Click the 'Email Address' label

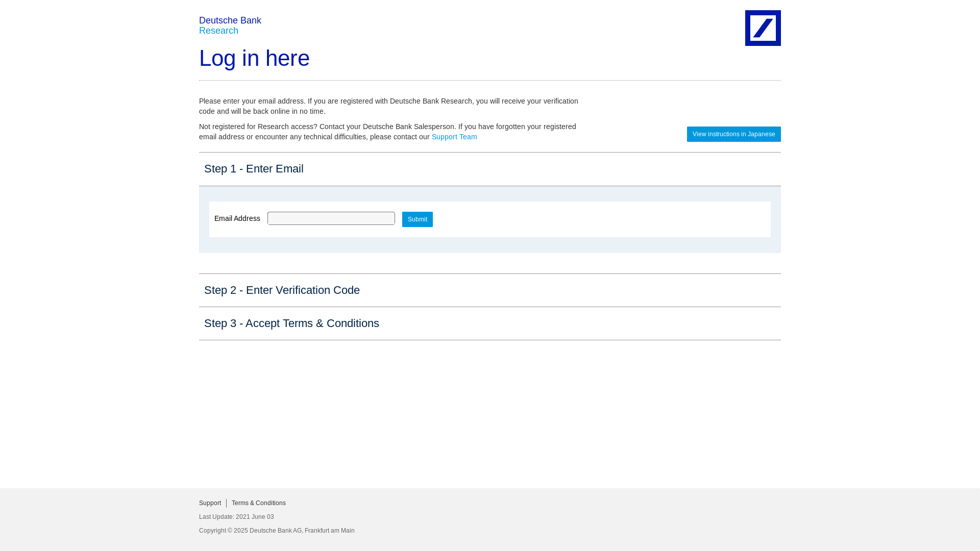pos(237,218)
